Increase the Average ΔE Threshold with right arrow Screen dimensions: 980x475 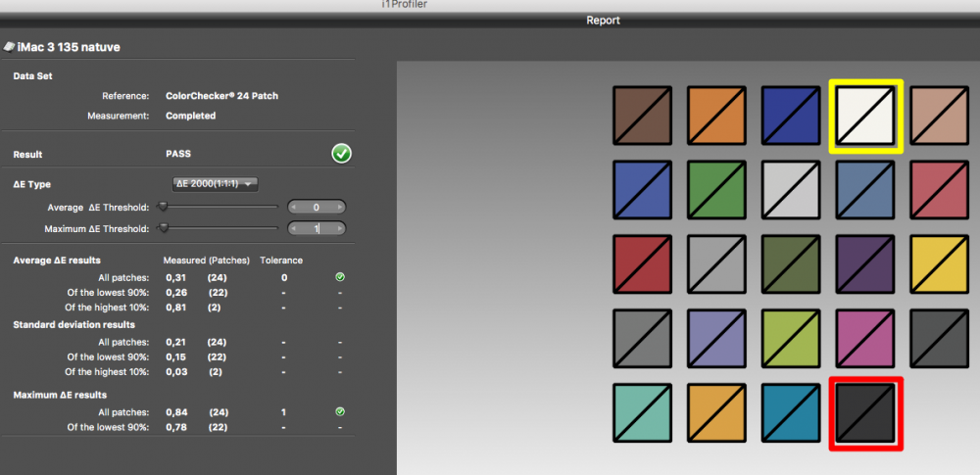point(339,207)
